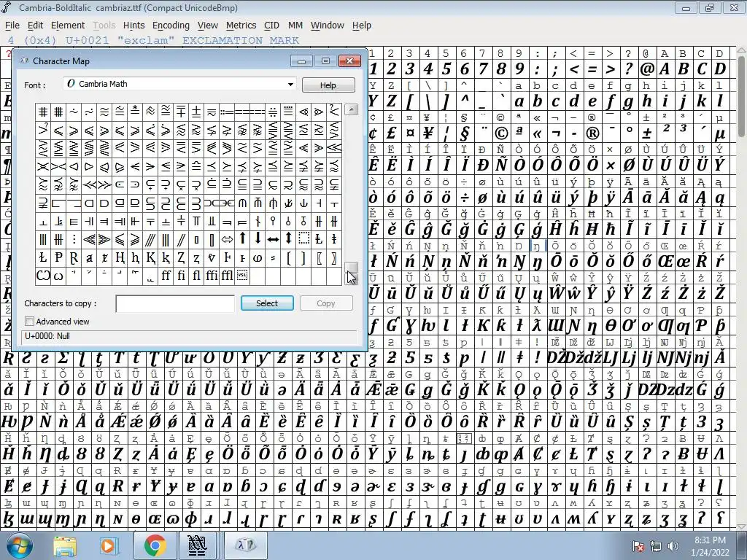Click the Help button in Character Map
747x560 pixels.
[x=328, y=85]
